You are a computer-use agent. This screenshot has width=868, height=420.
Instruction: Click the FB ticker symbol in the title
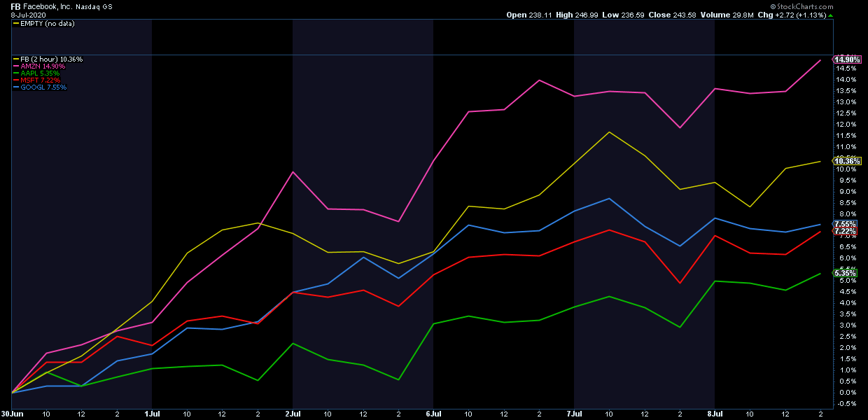click(15, 6)
